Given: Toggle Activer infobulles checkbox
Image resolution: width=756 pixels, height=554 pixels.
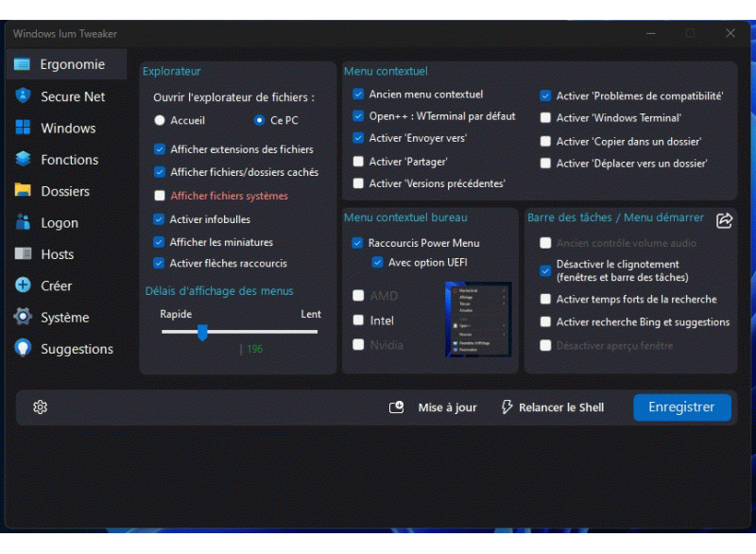Looking at the screenshot, I should coord(159,219).
